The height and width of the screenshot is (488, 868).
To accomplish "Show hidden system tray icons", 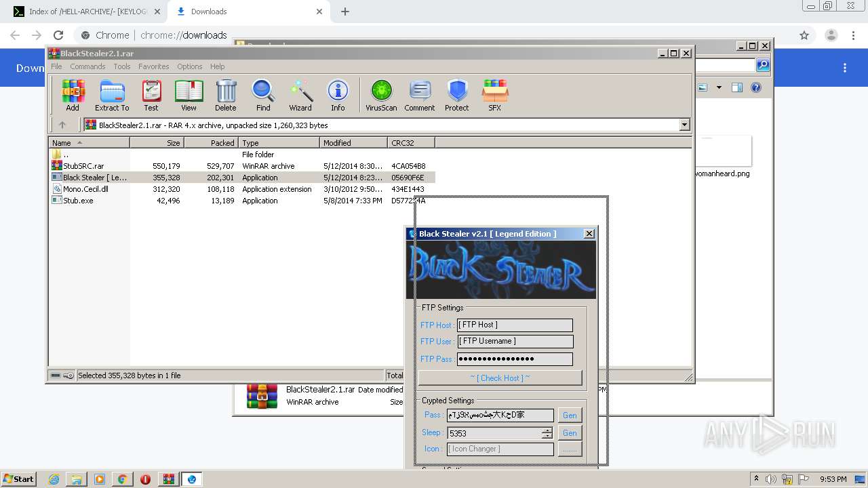I will click(756, 479).
